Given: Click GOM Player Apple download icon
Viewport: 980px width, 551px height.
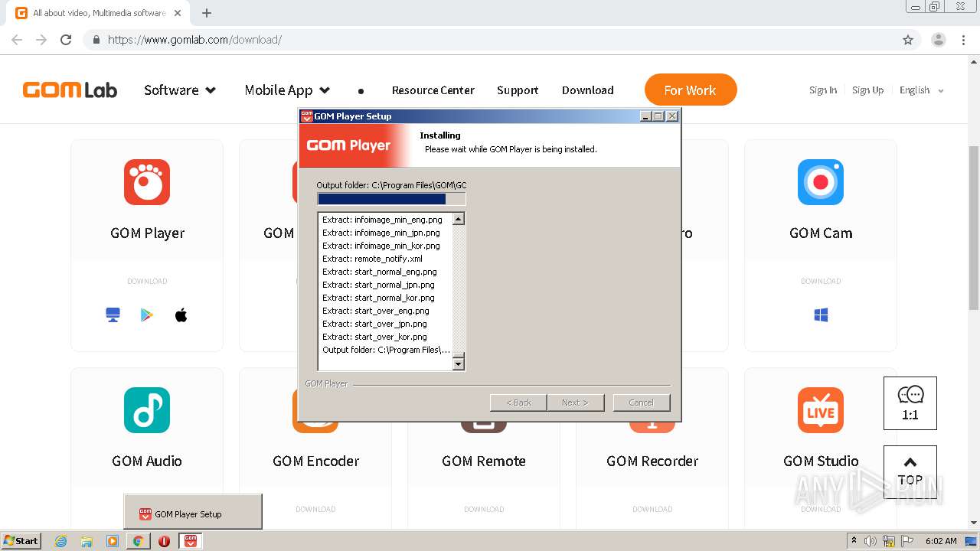Looking at the screenshot, I should [x=181, y=315].
